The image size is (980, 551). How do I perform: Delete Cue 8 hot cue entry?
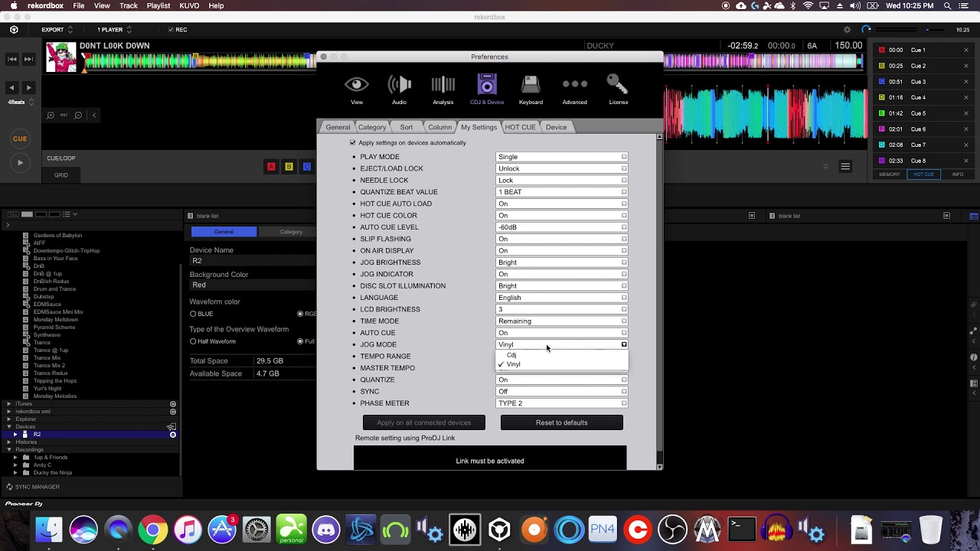pos(966,161)
